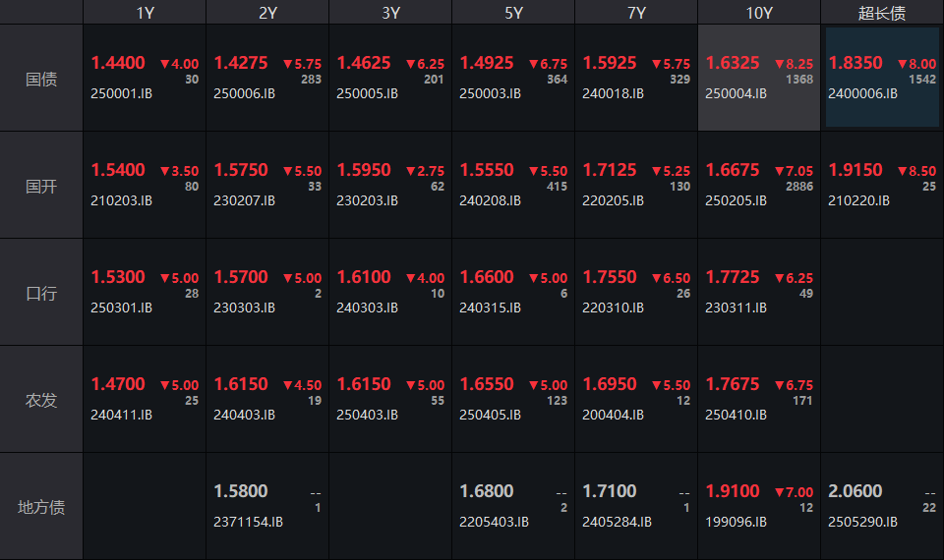This screenshot has height=560, width=944.
Task: Select the 国债 row label
Action: (x=41, y=79)
